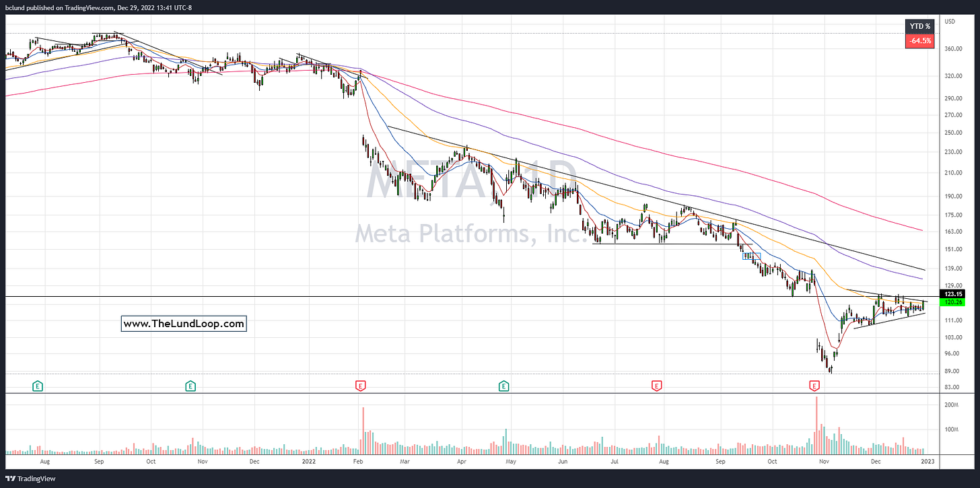Screen dimensions: 980x488
Task: Click the 210.00 price axis value
Action: click(x=953, y=172)
